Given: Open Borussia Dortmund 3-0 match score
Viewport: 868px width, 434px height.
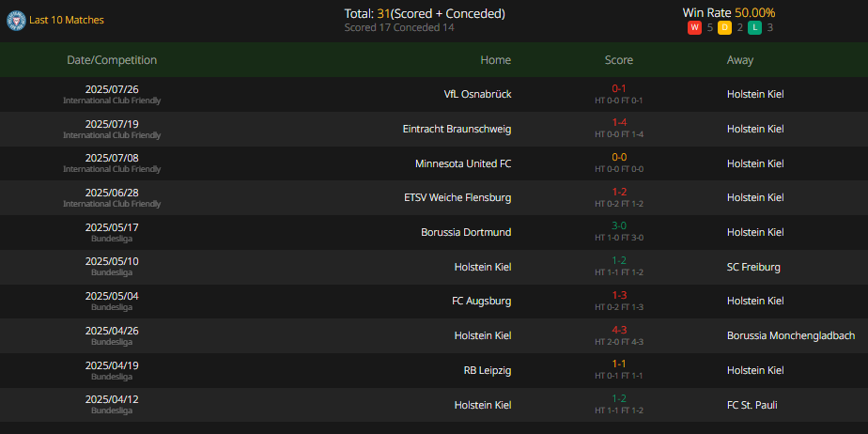Looking at the screenshot, I should click(x=619, y=225).
